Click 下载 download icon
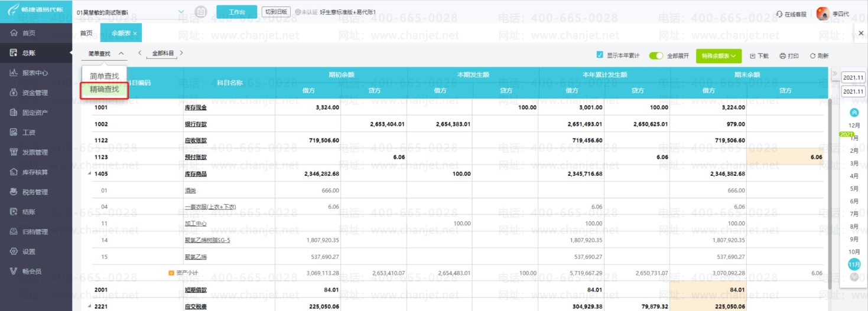The image size is (868, 311). click(x=759, y=56)
